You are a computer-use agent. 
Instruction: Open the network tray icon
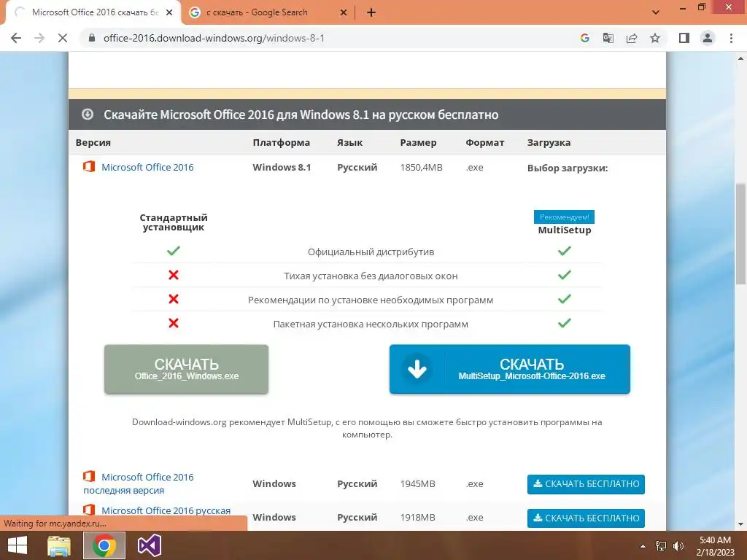pyautogui.click(x=661, y=546)
